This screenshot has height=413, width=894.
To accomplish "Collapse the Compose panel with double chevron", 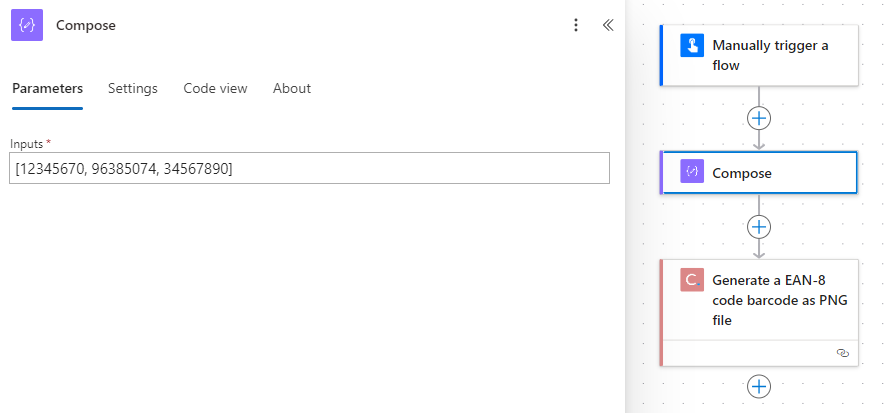I will (608, 25).
